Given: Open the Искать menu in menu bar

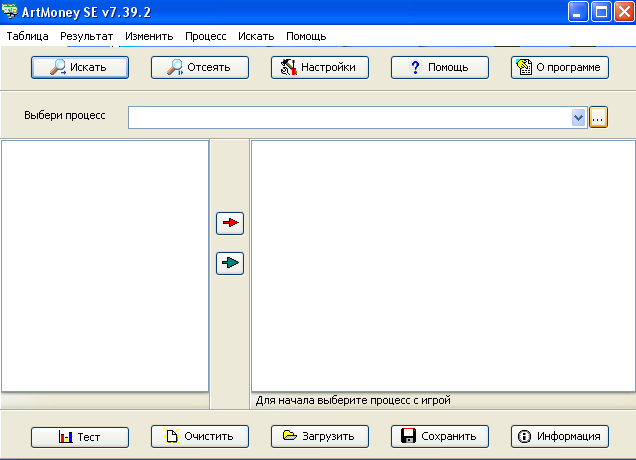Looking at the screenshot, I should (256, 36).
